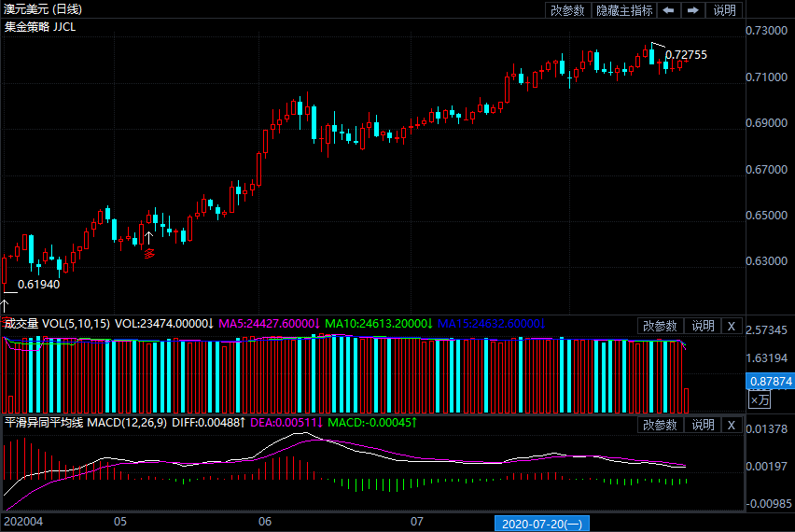The height and width of the screenshot is (532, 795).
Task: Open 改参数 for the volume panel
Action: point(661,326)
